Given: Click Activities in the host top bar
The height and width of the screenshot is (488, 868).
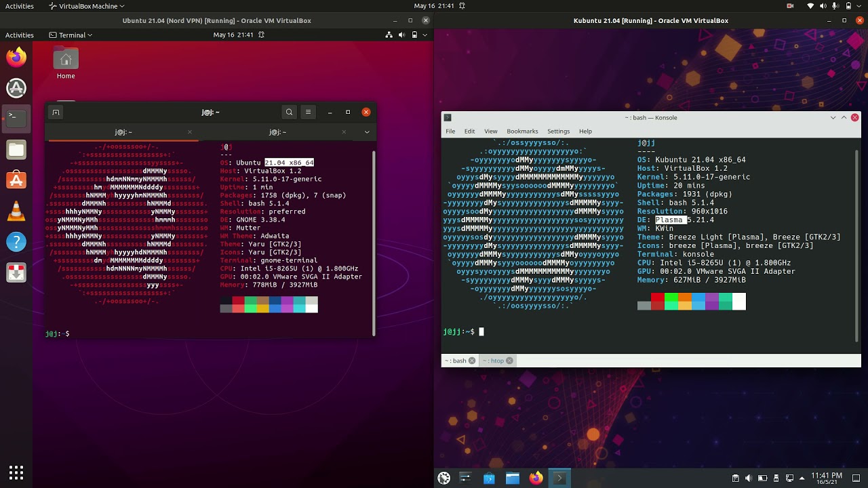Looking at the screenshot, I should pos(20,5).
